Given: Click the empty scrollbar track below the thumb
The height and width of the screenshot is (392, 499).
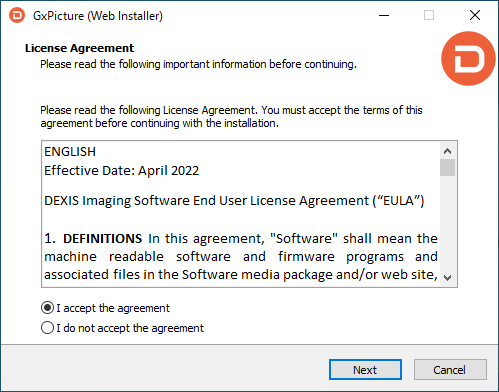Looking at the screenshot, I should [447, 223].
